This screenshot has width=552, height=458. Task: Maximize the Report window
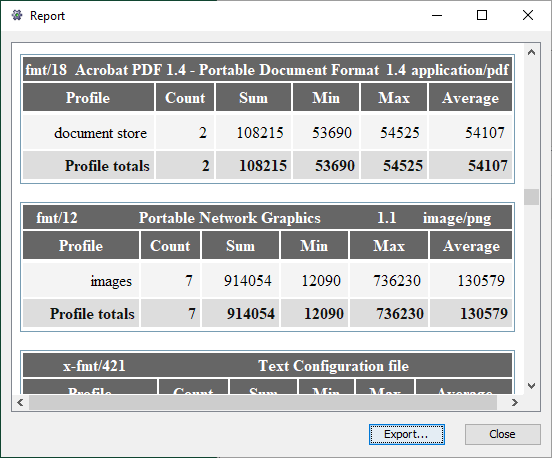coord(482,15)
